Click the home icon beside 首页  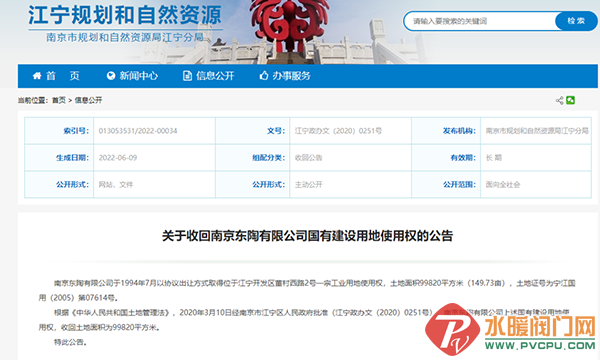[x=37, y=76]
